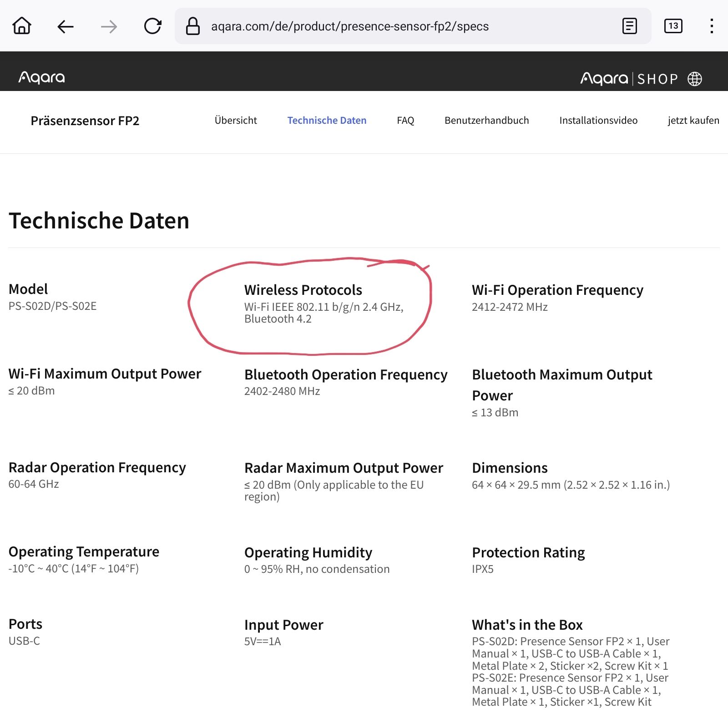The image size is (728, 718).
Task: Click the jetzt kaufen link
Action: coord(693,120)
